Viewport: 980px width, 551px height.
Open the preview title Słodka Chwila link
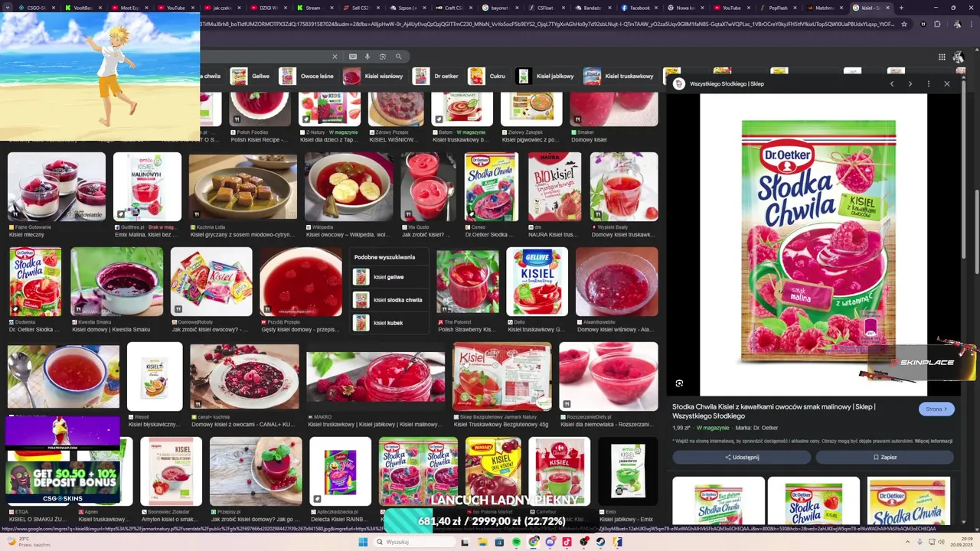pos(773,411)
